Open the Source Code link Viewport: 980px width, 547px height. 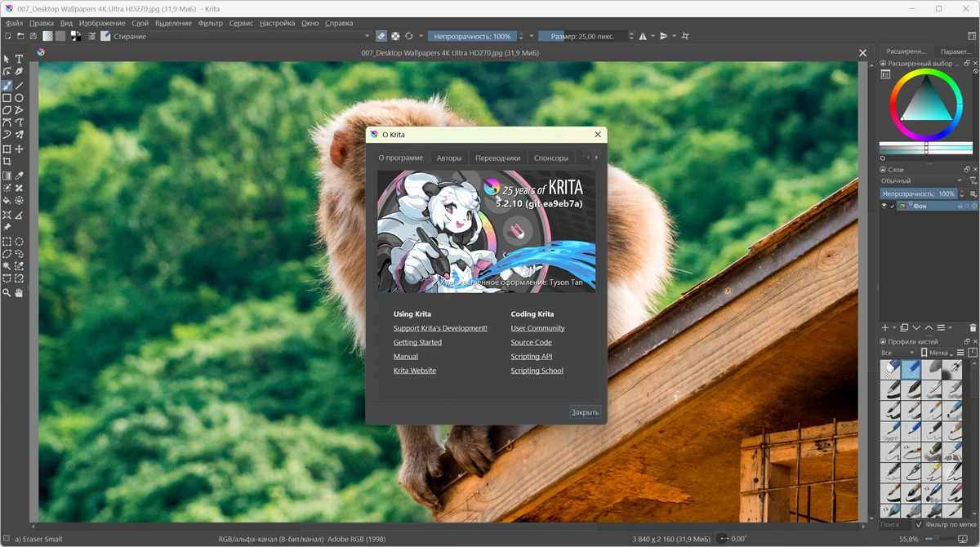532,342
